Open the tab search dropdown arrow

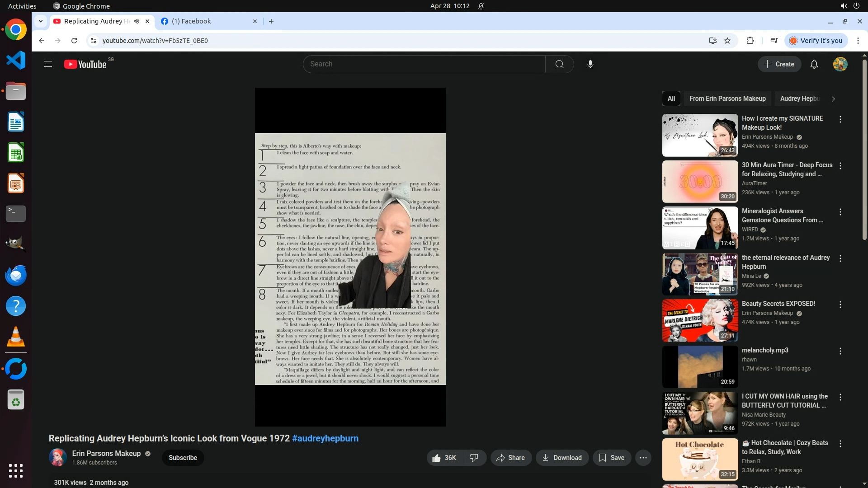click(x=41, y=21)
